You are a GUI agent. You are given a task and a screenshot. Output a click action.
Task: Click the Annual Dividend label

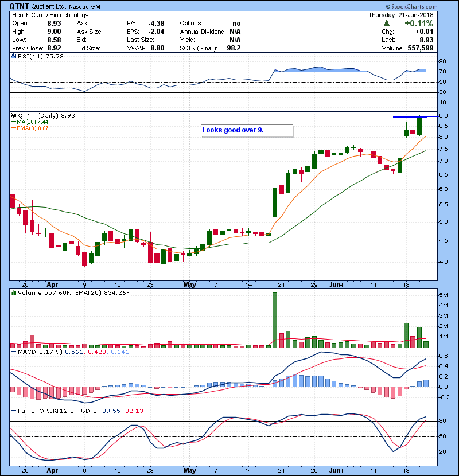tap(203, 32)
